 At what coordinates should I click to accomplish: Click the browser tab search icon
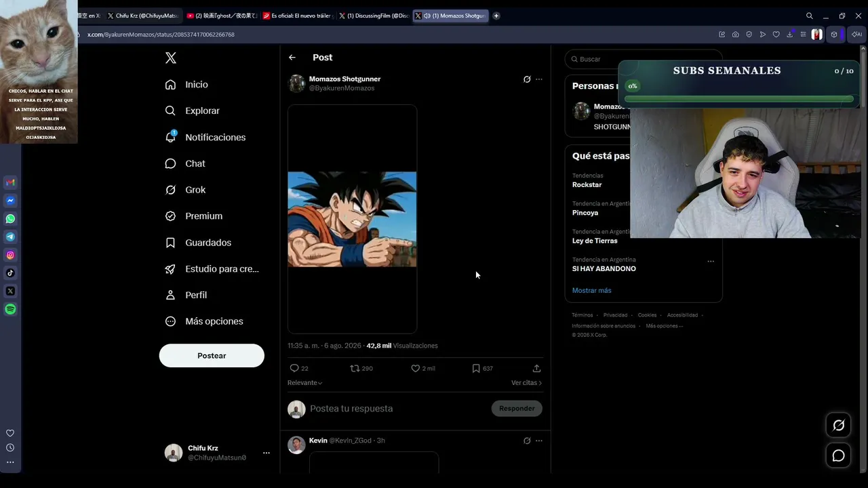coord(809,16)
